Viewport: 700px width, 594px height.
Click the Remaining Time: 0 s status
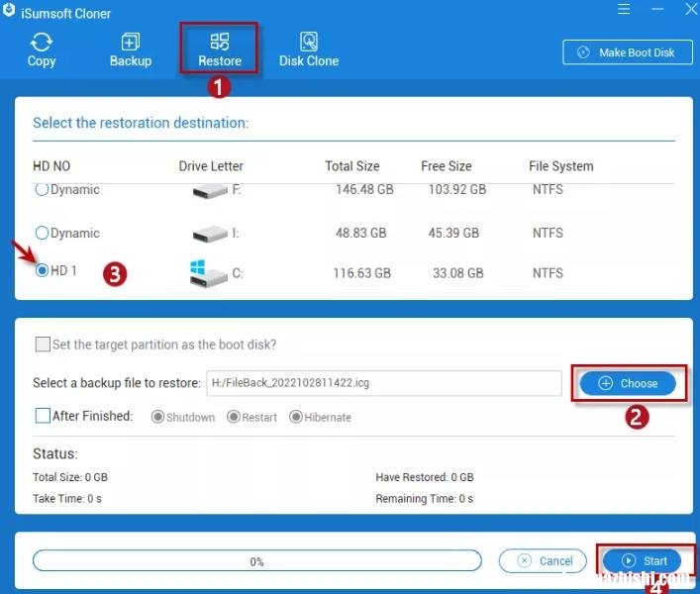coord(425,499)
